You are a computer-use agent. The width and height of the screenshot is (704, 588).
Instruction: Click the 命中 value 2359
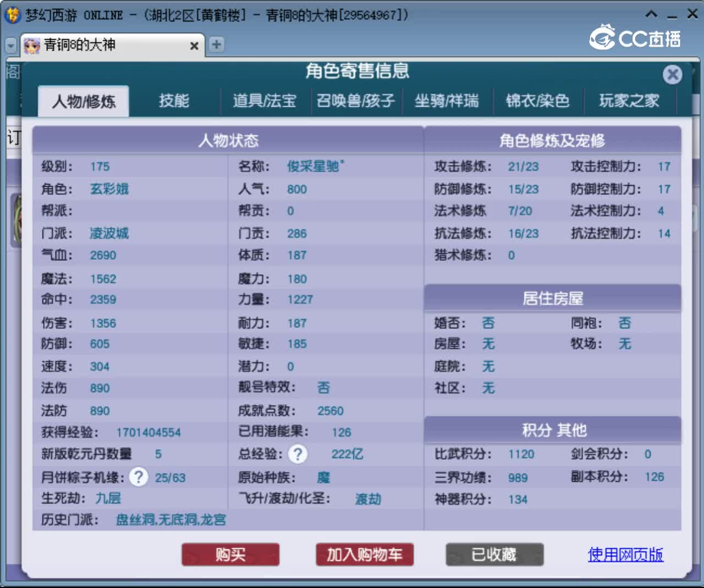[x=103, y=299]
